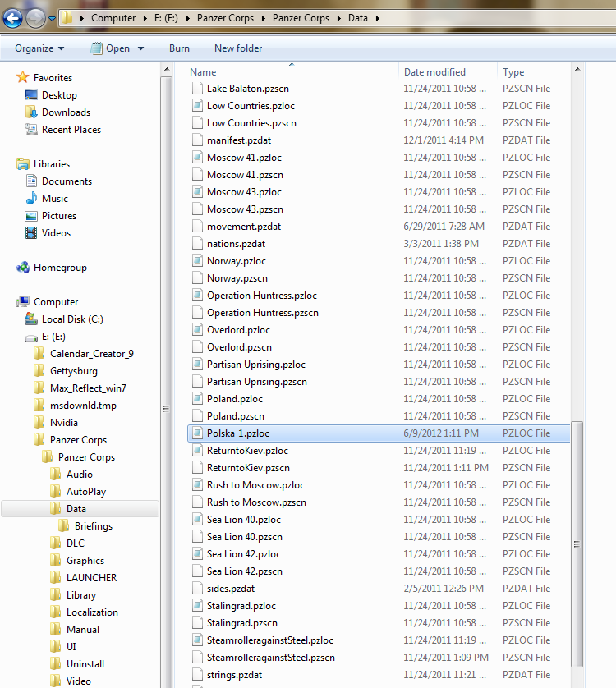The height and width of the screenshot is (688, 616).
Task: Open the Nvidia folder in tree
Action: tap(64, 423)
